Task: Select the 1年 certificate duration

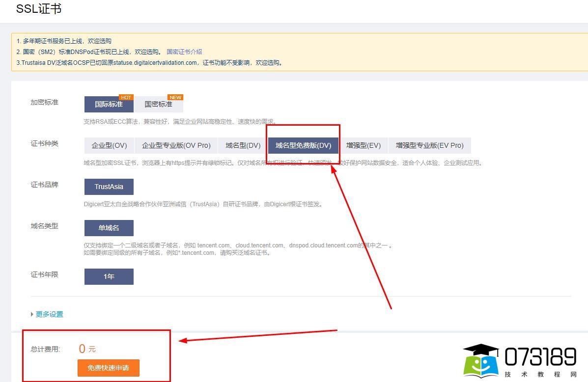Action: click(109, 276)
